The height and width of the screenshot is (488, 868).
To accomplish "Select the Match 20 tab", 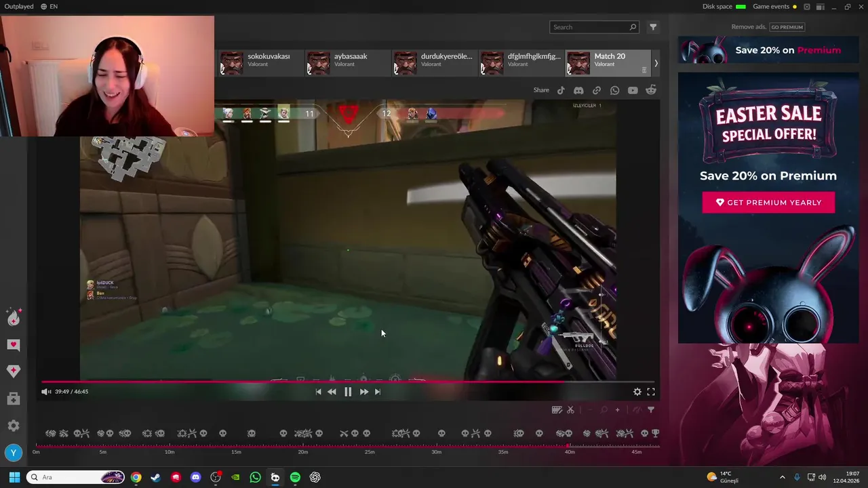I will pyautogui.click(x=608, y=63).
